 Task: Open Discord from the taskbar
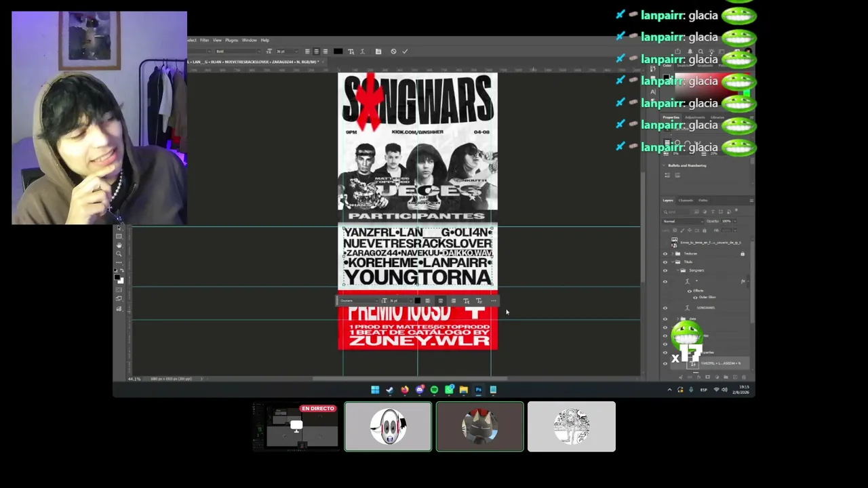pos(419,390)
